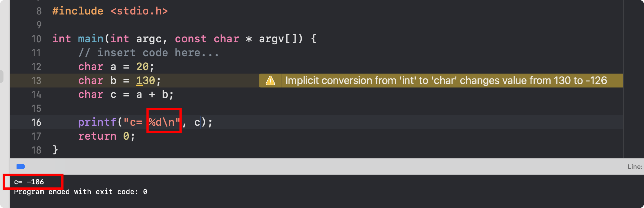Click the c= -106 console output
The width and height of the screenshot is (644, 208).
[x=29, y=182]
